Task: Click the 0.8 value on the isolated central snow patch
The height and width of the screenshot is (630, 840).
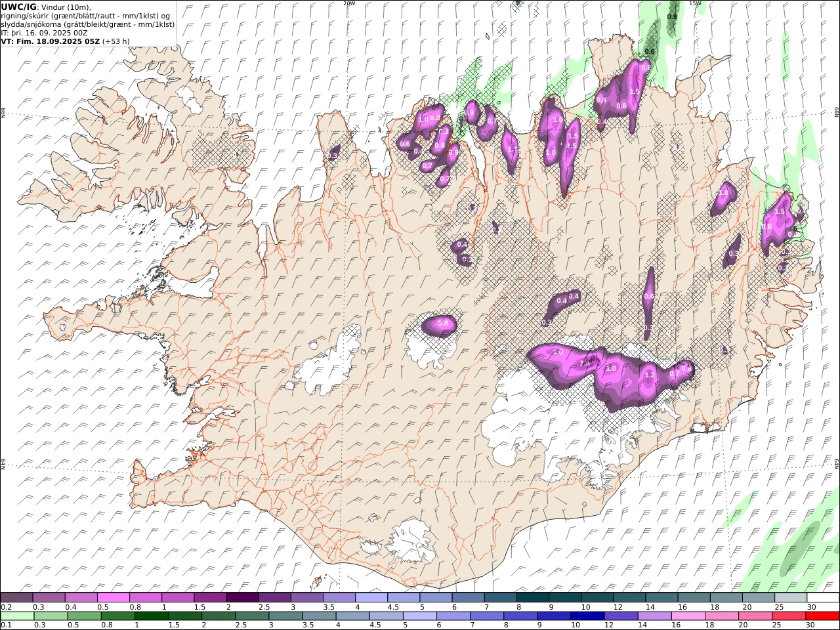Action: point(443,323)
